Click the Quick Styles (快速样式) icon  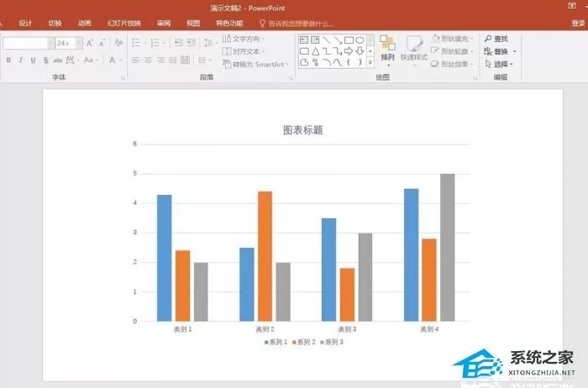414,50
